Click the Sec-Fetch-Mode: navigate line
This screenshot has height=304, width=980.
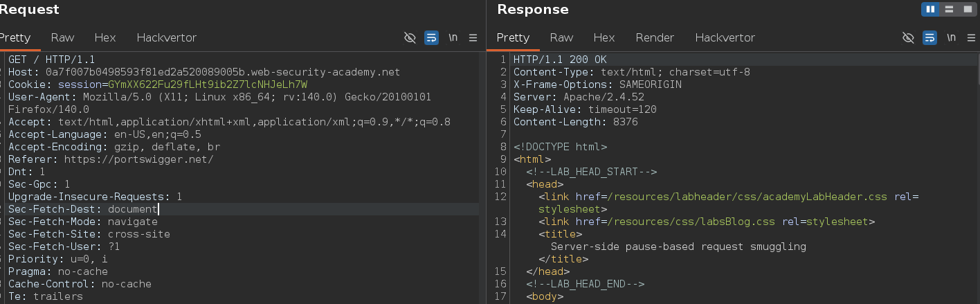click(x=83, y=222)
